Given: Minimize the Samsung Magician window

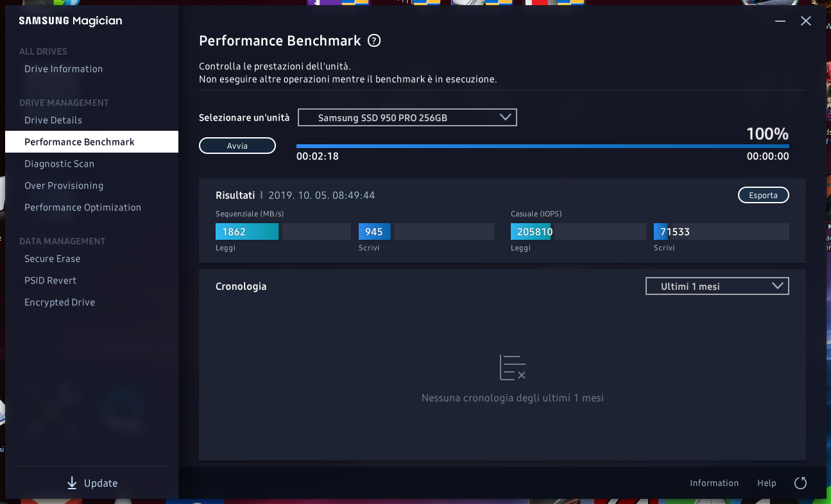Looking at the screenshot, I should tap(780, 21).
